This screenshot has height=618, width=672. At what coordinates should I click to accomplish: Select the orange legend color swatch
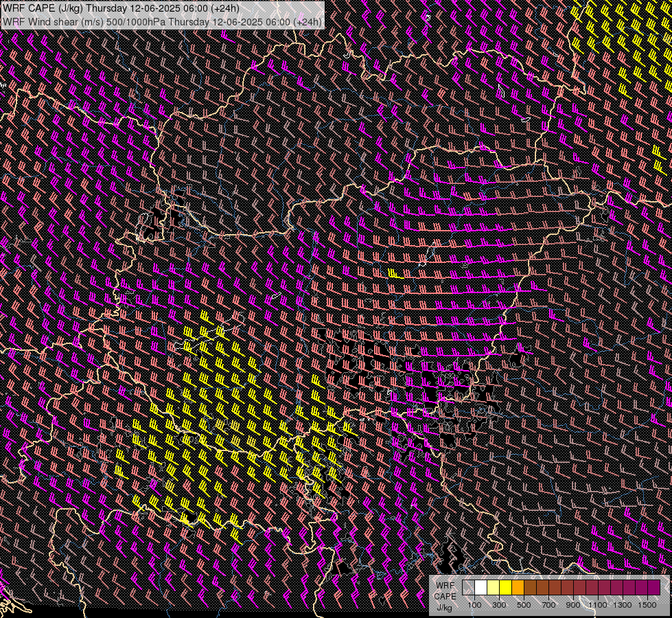tap(518, 588)
